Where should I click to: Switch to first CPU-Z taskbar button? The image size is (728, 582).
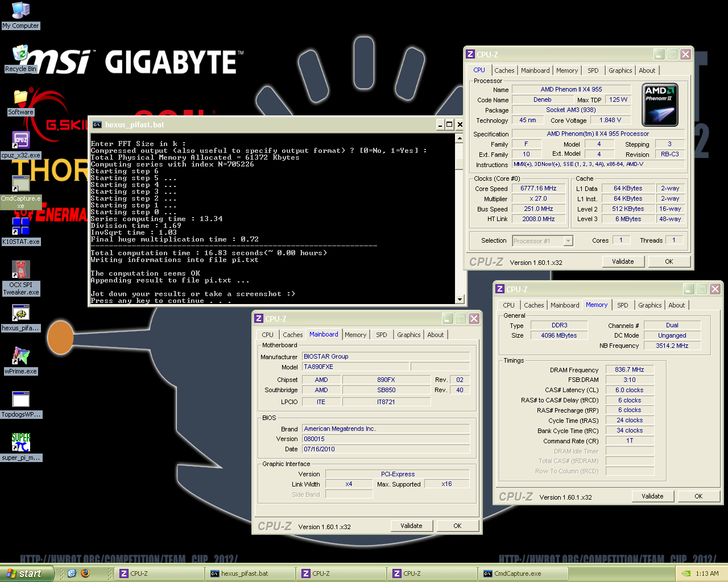coord(159,573)
